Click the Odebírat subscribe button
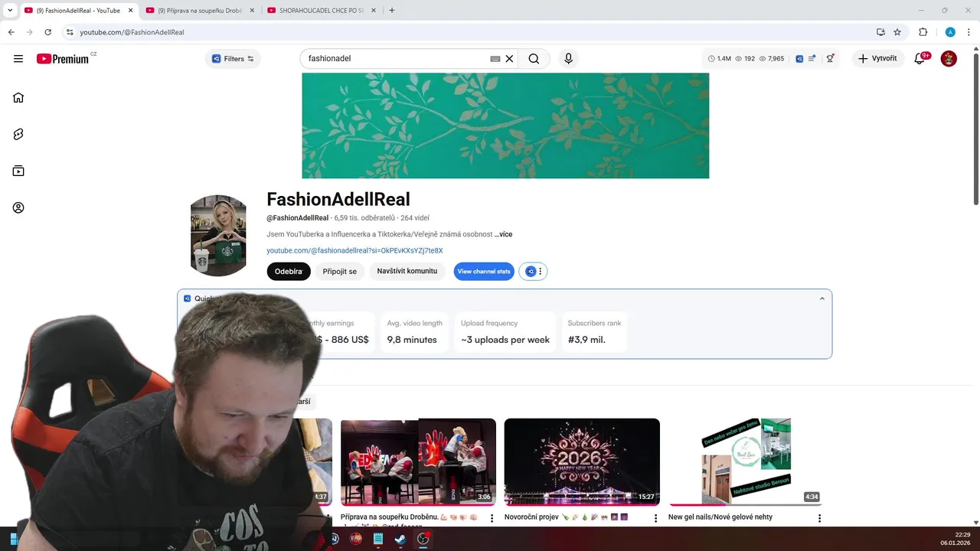Image resolution: width=980 pixels, height=551 pixels. tap(289, 271)
